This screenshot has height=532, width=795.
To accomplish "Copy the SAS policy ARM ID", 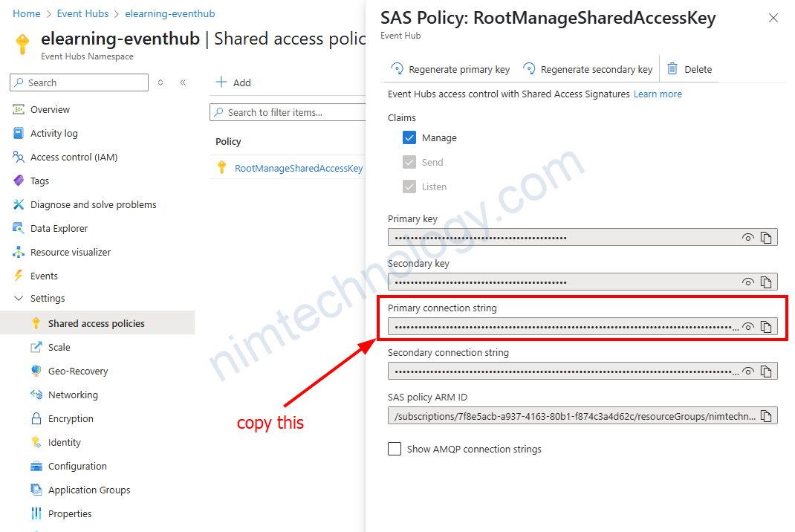I will [x=766, y=415].
